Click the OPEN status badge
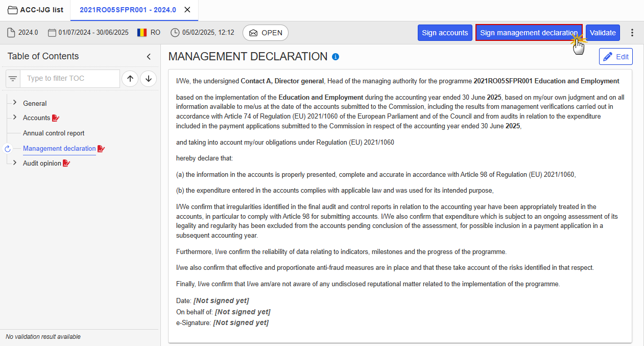This screenshot has height=346, width=644. (266, 33)
